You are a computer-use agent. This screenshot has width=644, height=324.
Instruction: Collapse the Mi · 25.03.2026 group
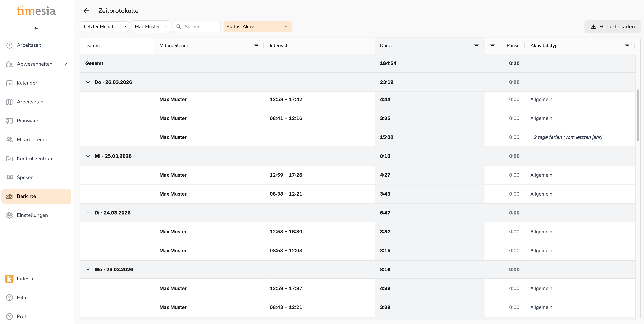(88, 156)
